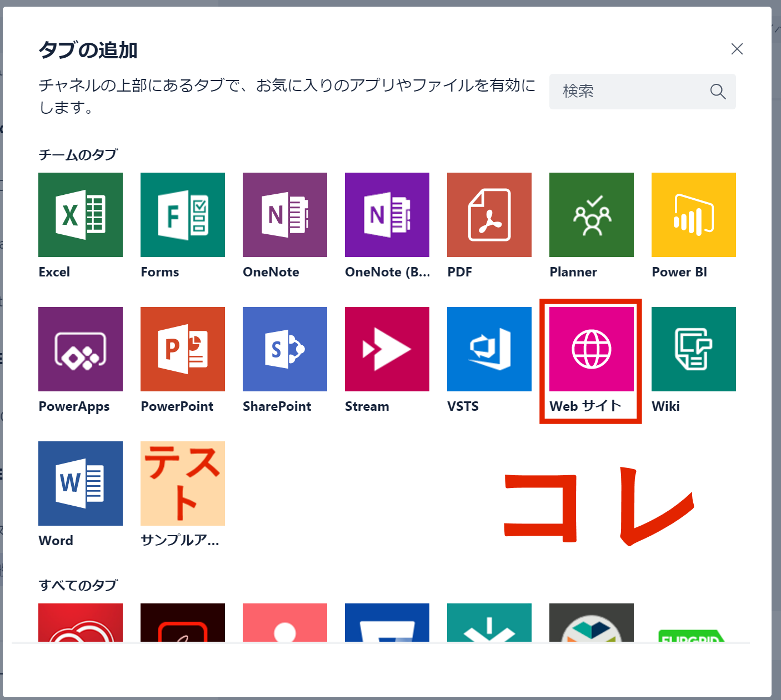Click the PDF label text
This screenshot has width=781, height=700.
[x=459, y=272]
